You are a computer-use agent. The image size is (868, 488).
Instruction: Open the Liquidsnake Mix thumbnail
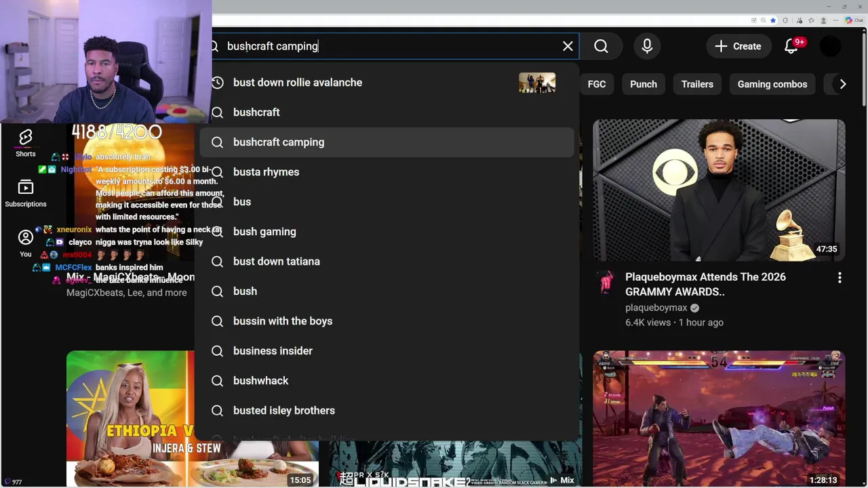tap(456, 464)
